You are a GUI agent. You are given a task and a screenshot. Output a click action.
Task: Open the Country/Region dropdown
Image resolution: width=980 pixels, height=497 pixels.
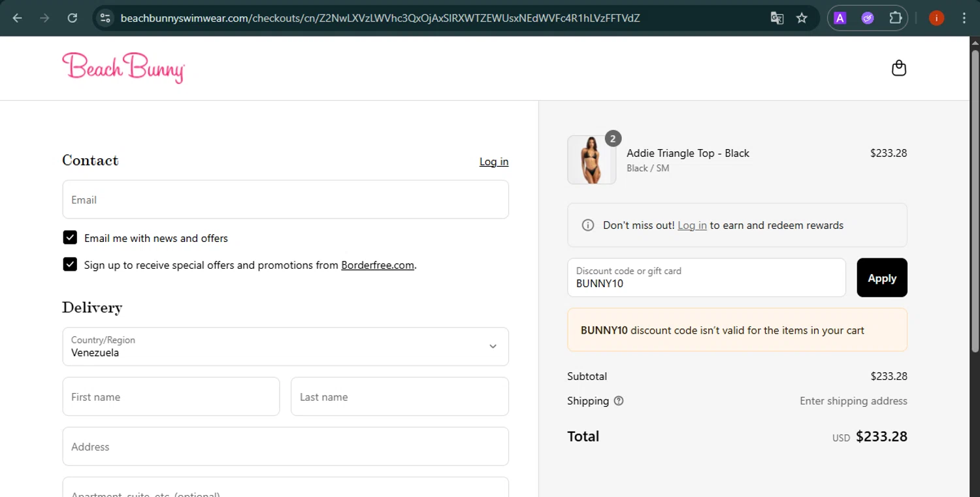[x=286, y=347]
